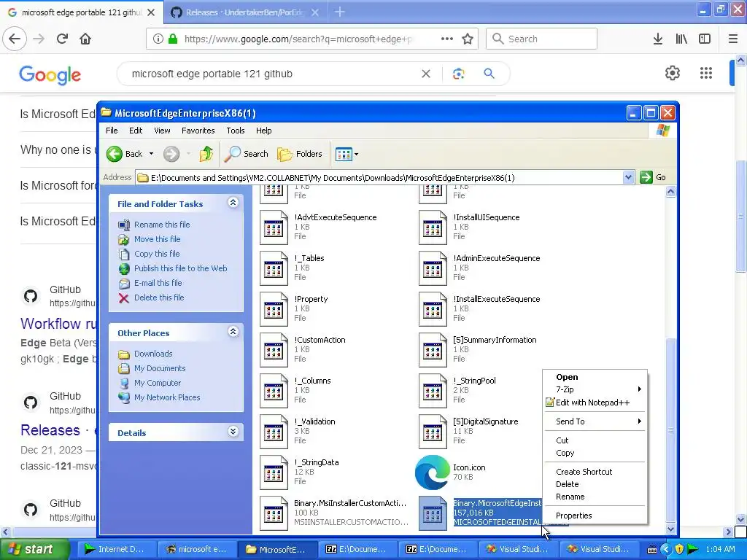
Task: Select !AdminExecuteSequence file icon
Action: point(433,268)
